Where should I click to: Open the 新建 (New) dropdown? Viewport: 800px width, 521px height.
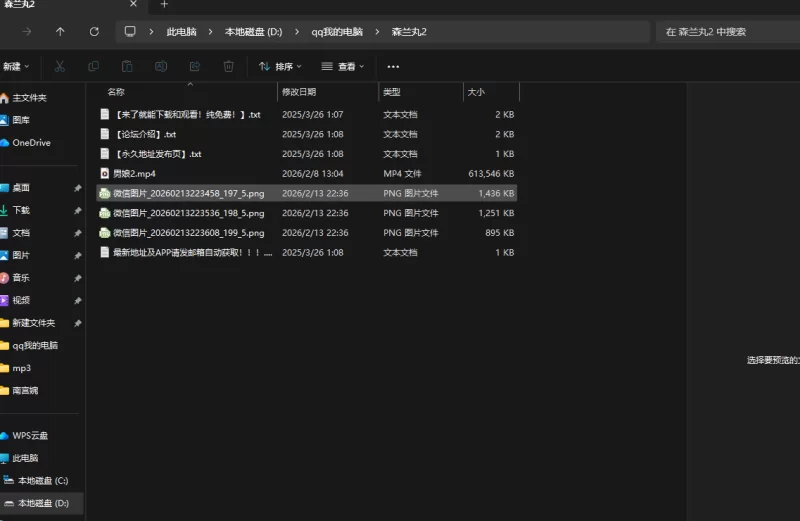pyautogui.click(x=16, y=66)
